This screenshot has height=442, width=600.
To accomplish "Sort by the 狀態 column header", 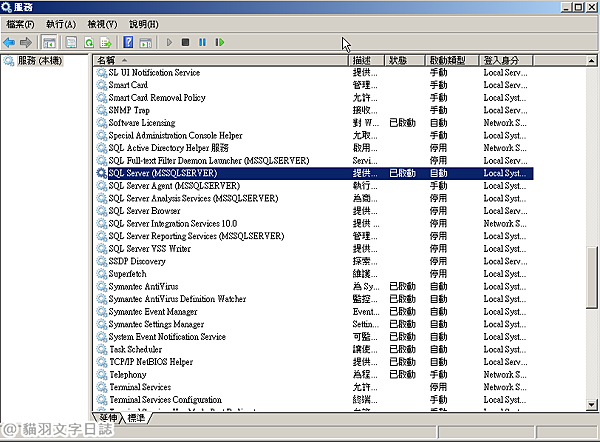I will [x=404, y=60].
